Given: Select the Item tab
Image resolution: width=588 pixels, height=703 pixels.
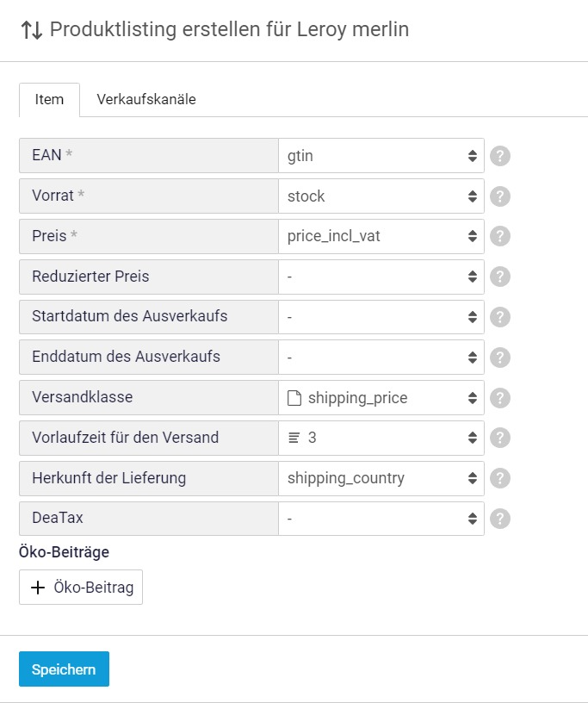Looking at the screenshot, I should [49, 100].
